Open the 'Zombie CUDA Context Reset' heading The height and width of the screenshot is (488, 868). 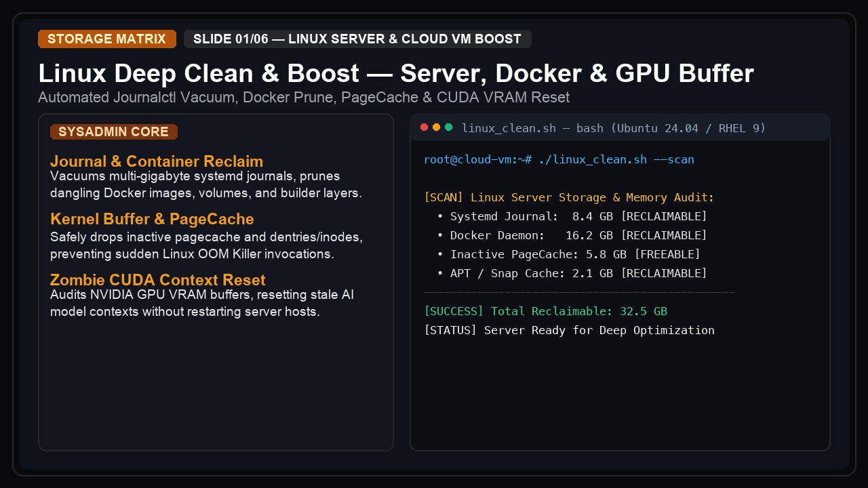[158, 280]
